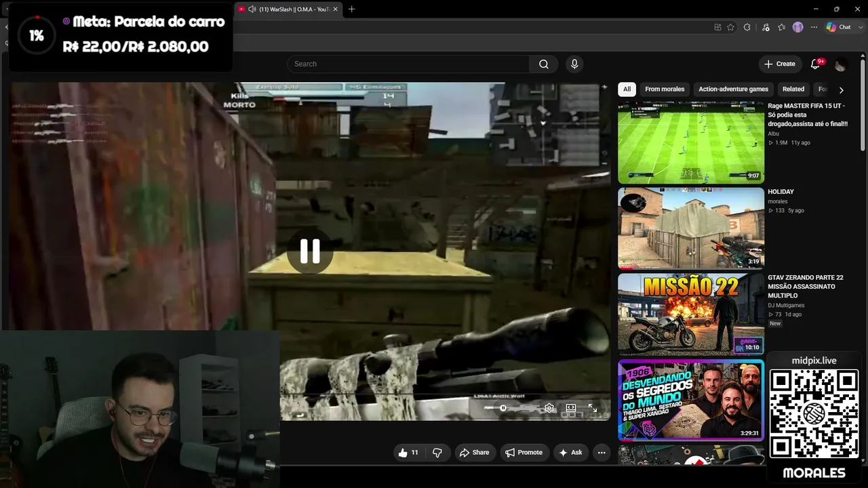Share this video
The height and width of the screenshot is (488, 868).
pos(474,453)
